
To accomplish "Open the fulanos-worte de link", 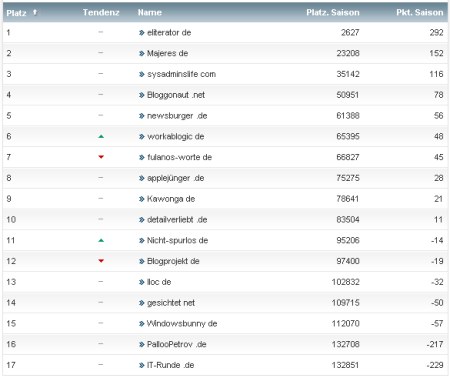I will (x=179, y=157).
